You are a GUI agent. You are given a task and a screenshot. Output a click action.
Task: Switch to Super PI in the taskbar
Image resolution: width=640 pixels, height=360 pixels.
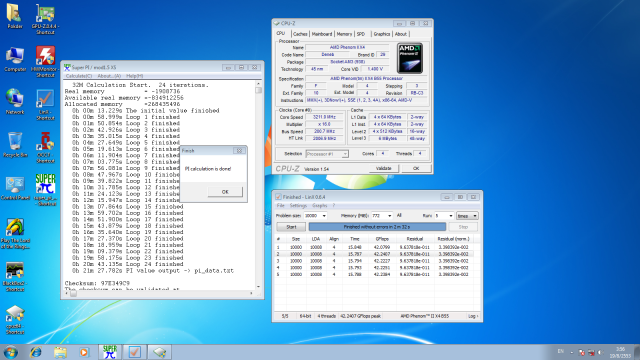(x=110, y=352)
